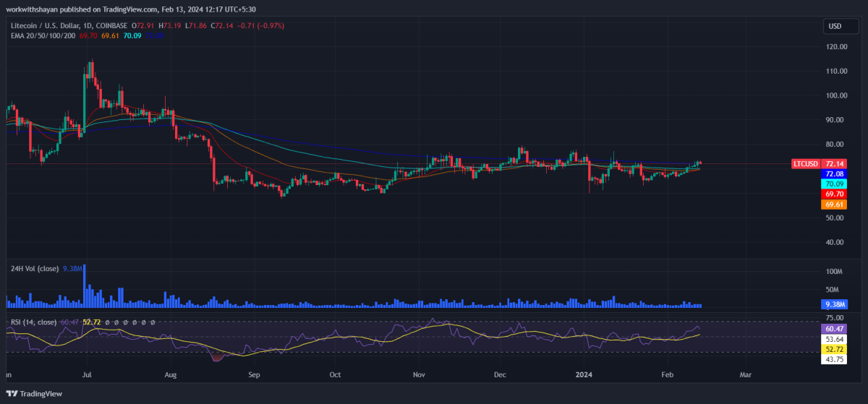Click the RSI (14, close) indicator label

pyautogui.click(x=33, y=322)
